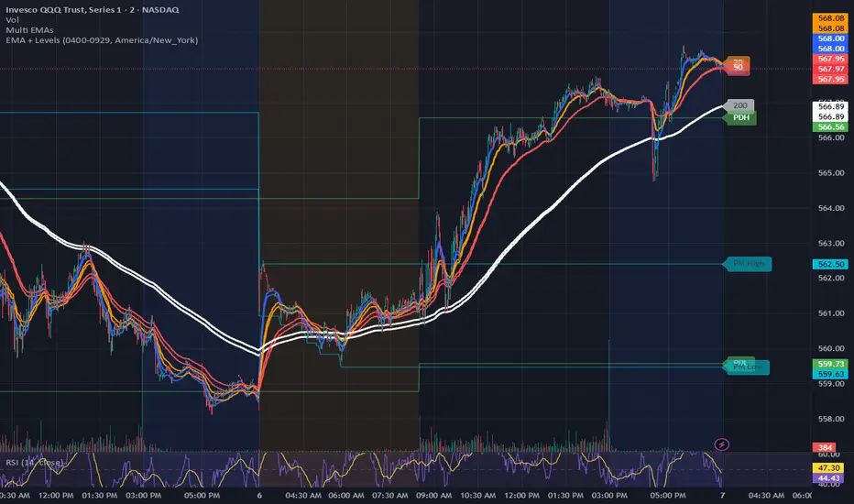854x504 pixels.
Task: Click the 09:00 AM time axis label
Action: pos(434,496)
